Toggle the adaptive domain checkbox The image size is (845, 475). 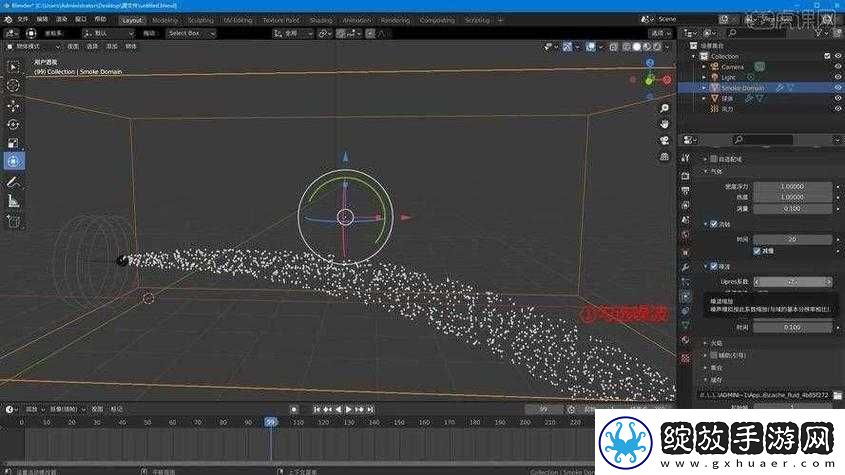point(714,159)
